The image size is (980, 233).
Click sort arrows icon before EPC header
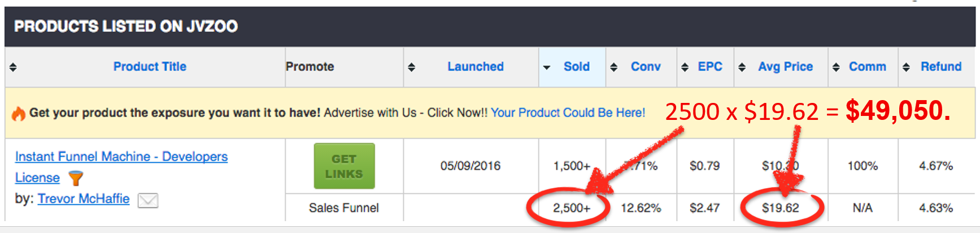685,67
